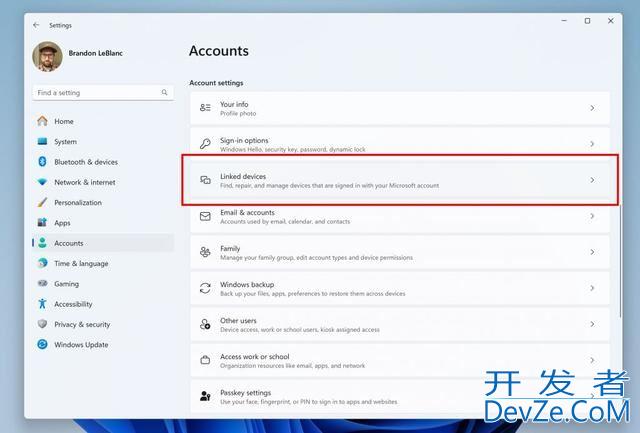This screenshot has width=640, height=433.
Task: Minimize the Settings window
Action: (564, 21)
